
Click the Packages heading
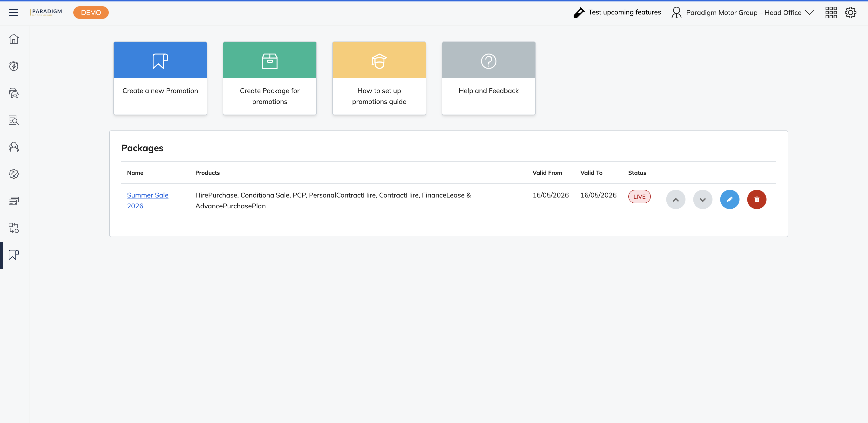tap(142, 148)
